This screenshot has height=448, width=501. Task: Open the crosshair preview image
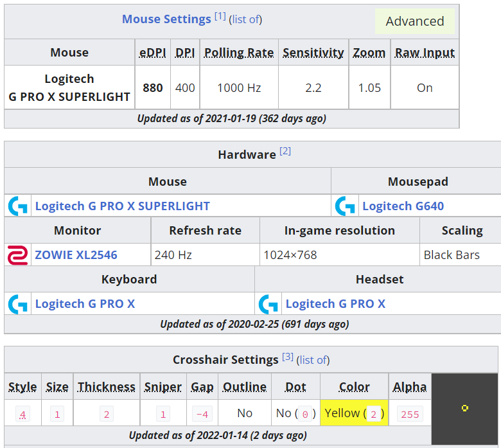tap(464, 408)
